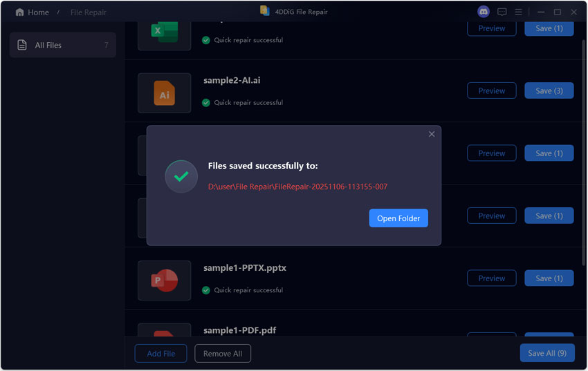Click the green success checkmark in dialog
Screen dimensions: 588x371
point(181,177)
